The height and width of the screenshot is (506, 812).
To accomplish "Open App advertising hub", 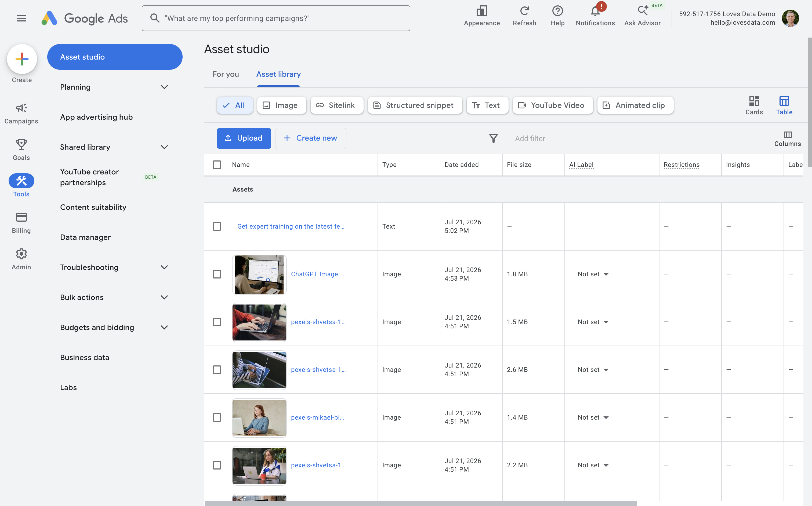I will (x=96, y=117).
